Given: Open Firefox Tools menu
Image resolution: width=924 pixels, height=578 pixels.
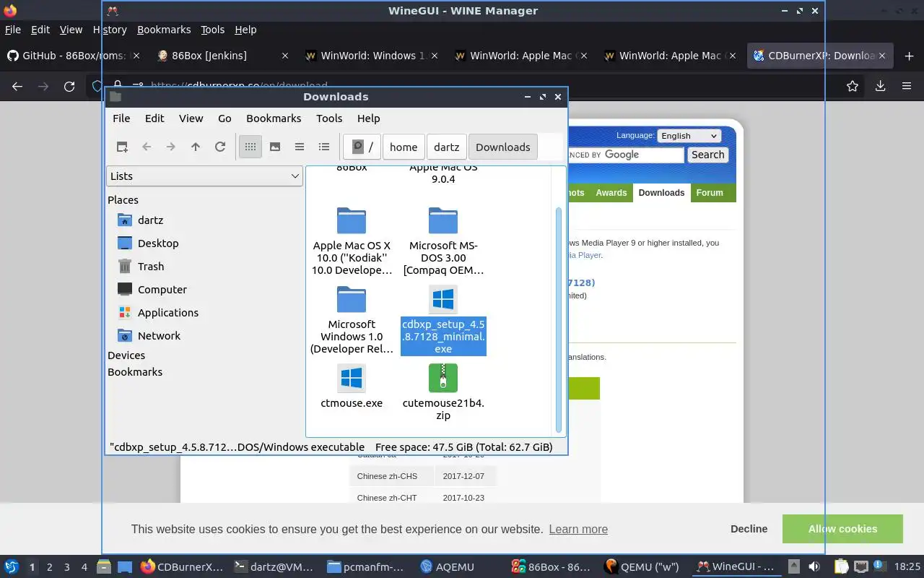Looking at the screenshot, I should tap(212, 30).
